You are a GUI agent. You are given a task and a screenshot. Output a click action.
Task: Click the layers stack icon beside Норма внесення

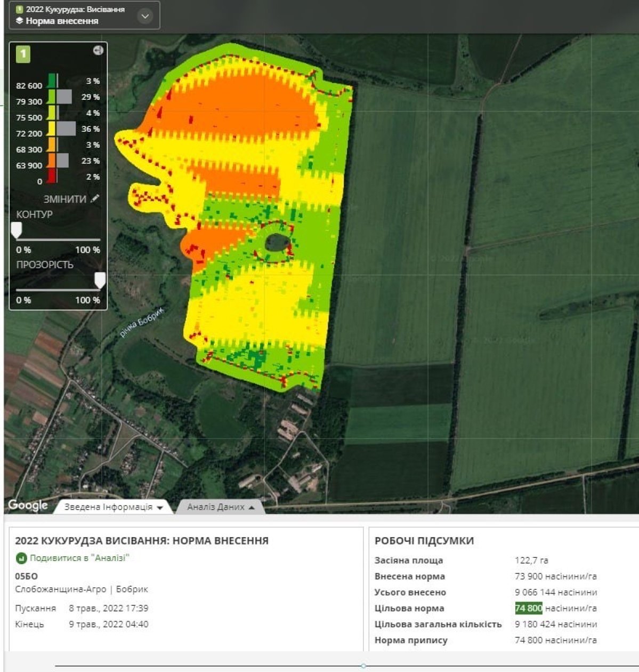(20, 21)
